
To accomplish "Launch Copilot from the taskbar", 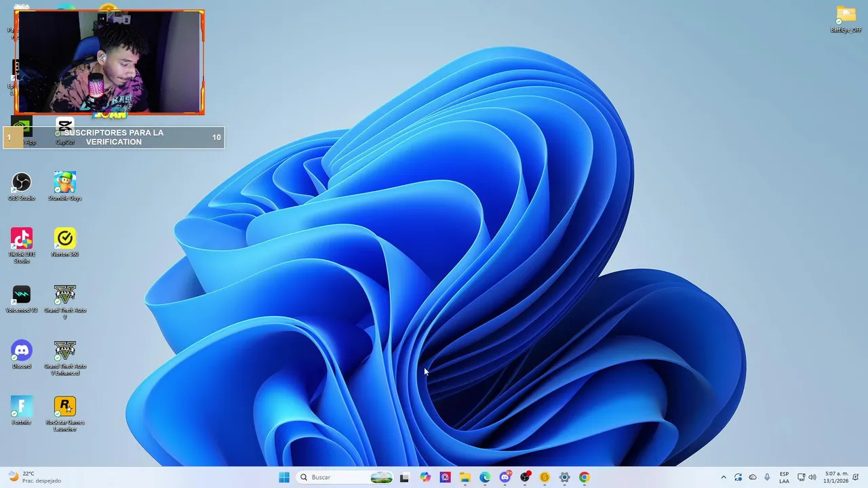I will (425, 477).
